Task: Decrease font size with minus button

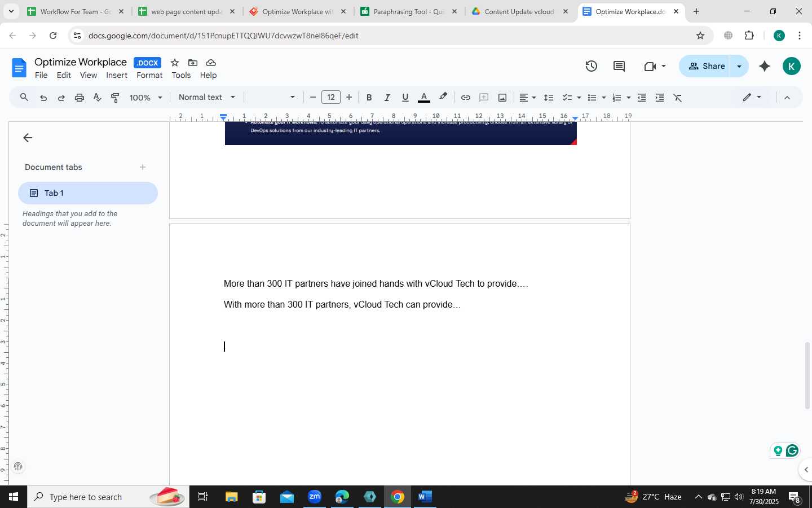Action: 313,98
